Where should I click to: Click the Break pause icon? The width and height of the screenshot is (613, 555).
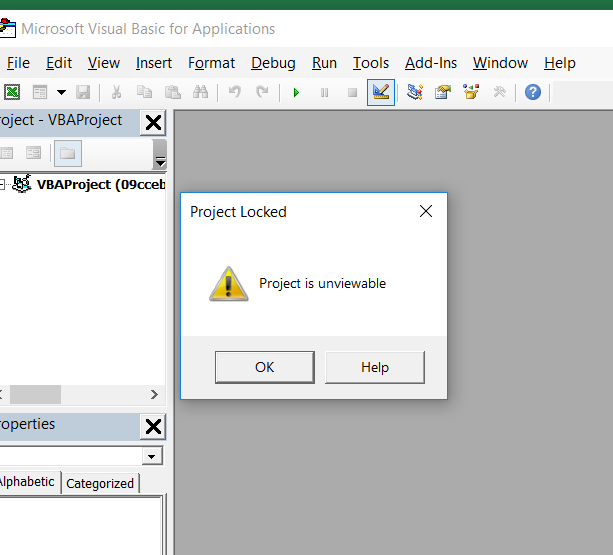pyautogui.click(x=324, y=93)
